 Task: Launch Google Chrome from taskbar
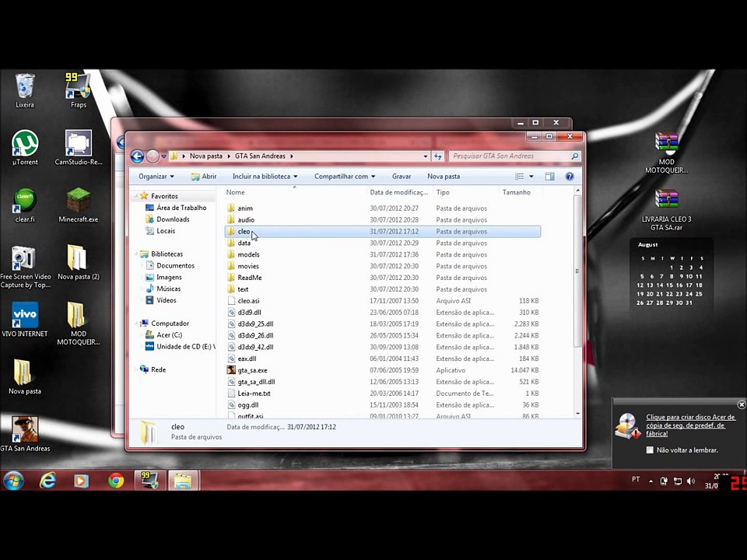[x=116, y=481]
